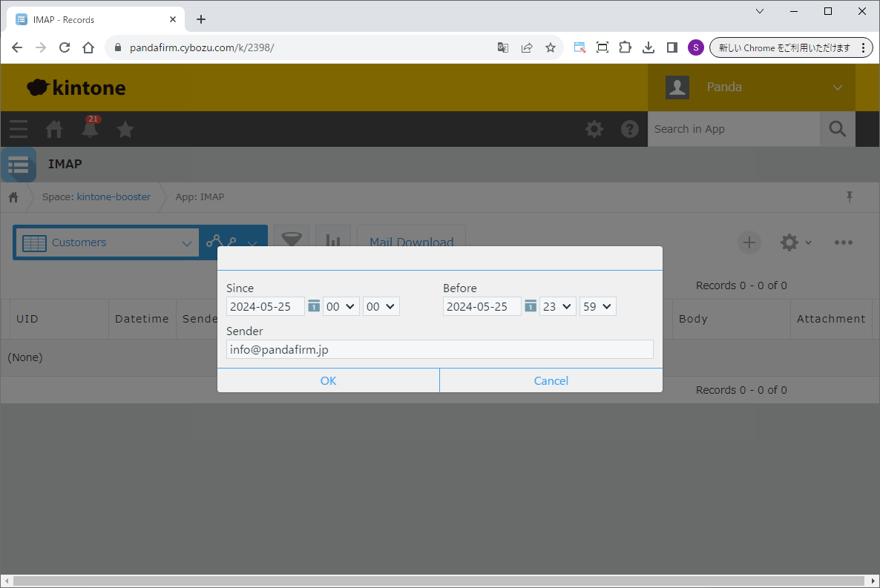Expand the Since minute dropdown
Image resolution: width=880 pixels, height=588 pixels.
[x=381, y=306]
